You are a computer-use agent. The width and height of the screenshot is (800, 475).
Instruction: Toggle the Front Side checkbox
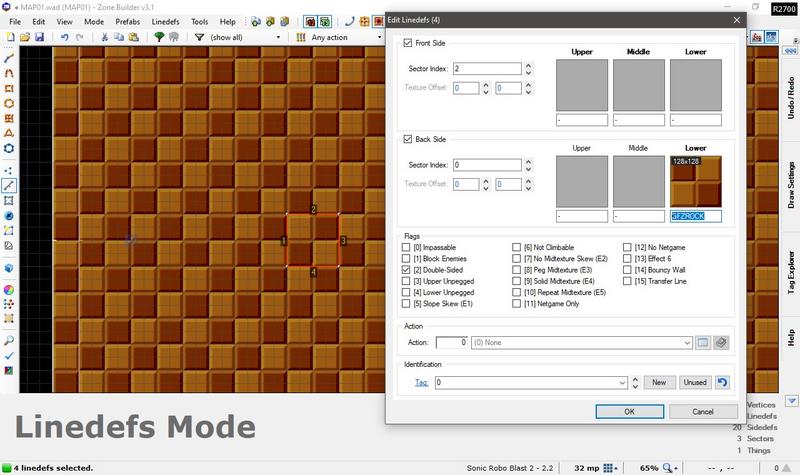(x=407, y=43)
